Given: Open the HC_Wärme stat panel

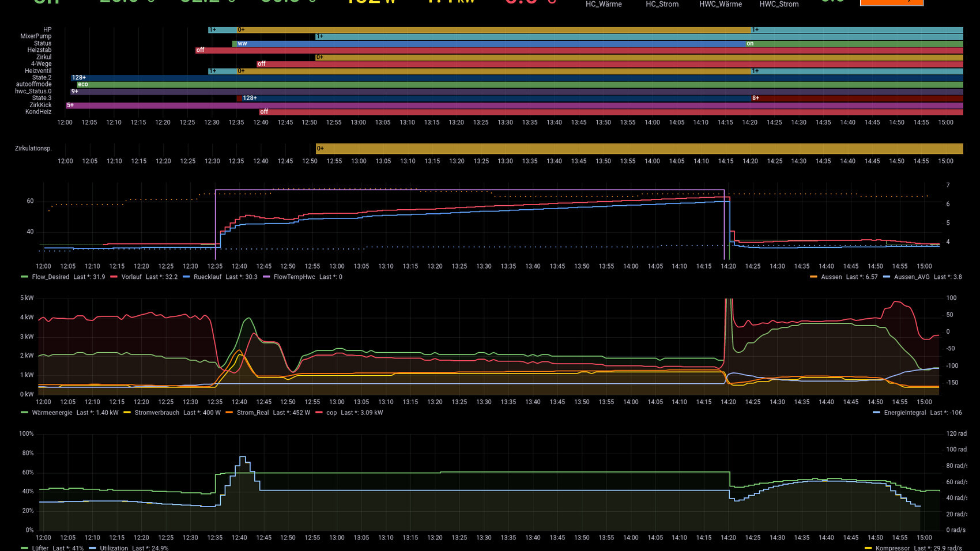Looking at the screenshot, I should click(x=603, y=4).
